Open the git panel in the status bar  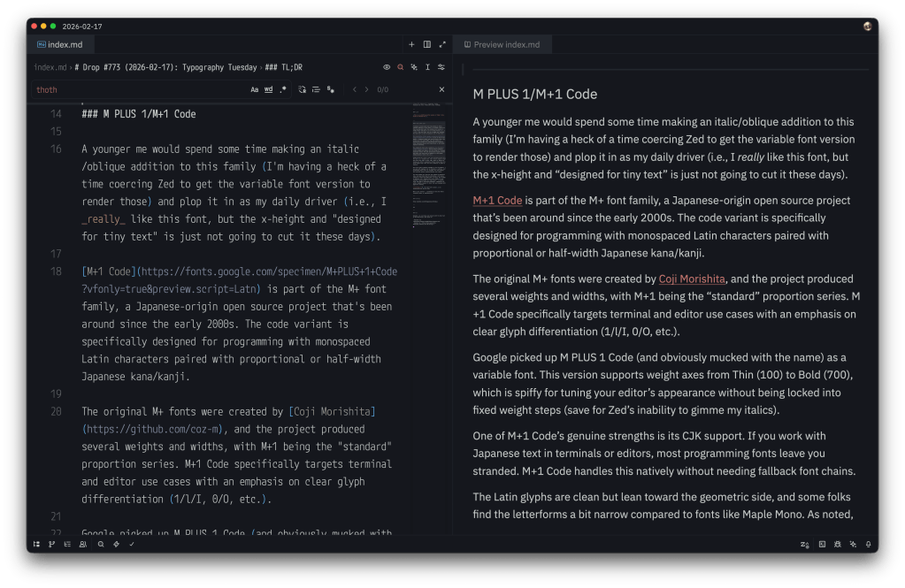pyautogui.click(x=52, y=544)
